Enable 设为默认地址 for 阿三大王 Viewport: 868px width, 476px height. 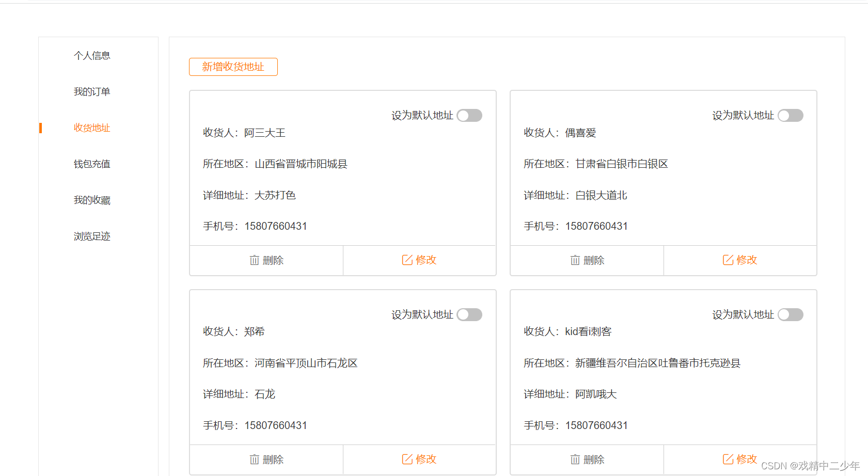[x=469, y=115]
